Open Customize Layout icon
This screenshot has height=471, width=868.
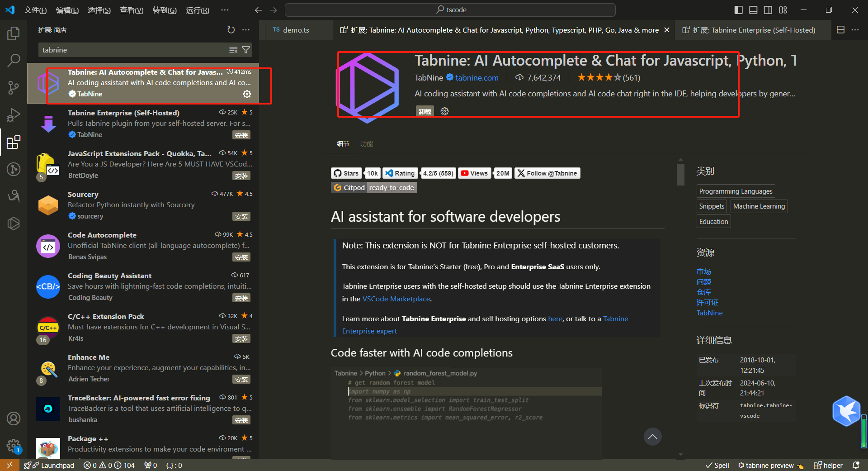(783, 10)
